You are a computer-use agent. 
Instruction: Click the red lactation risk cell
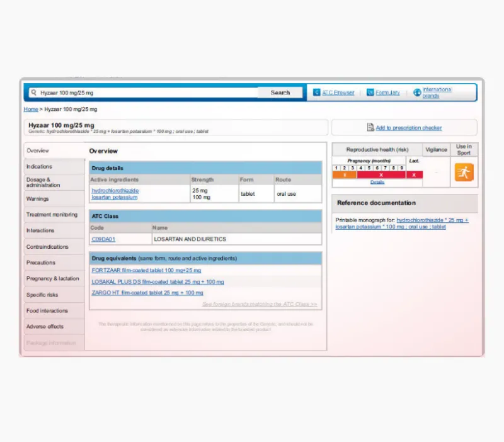pyautogui.click(x=414, y=175)
